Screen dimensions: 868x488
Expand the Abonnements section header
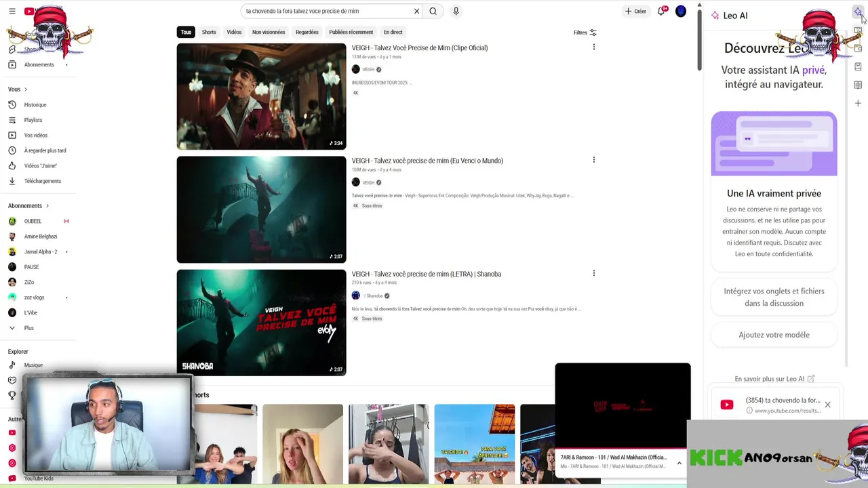tap(28, 206)
